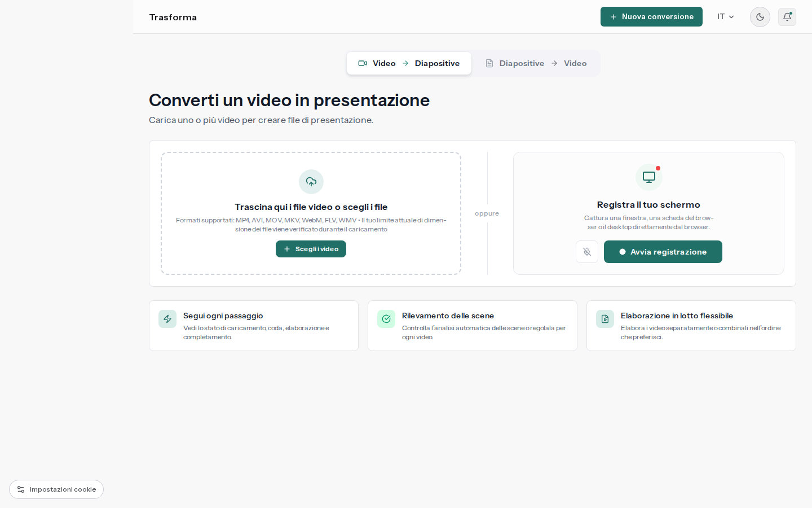Toggle the muted microphone button
Viewport: 812px width, 508px height.
587,252
